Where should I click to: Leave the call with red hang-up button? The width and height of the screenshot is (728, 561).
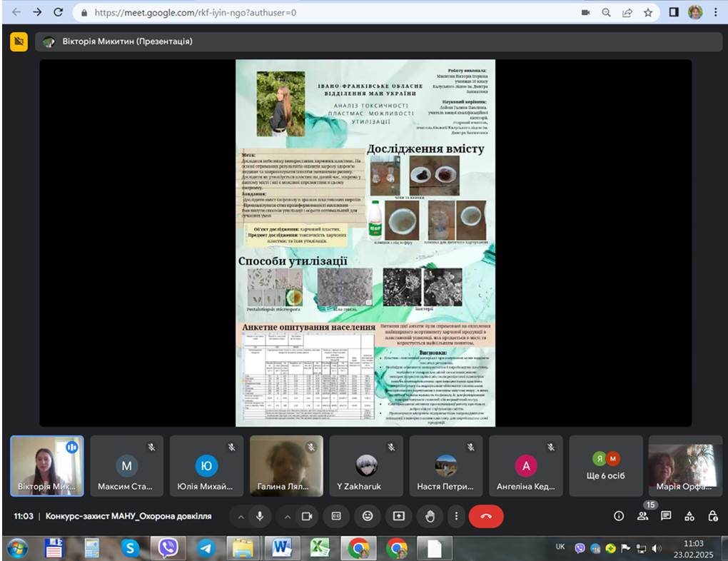click(486, 516)
